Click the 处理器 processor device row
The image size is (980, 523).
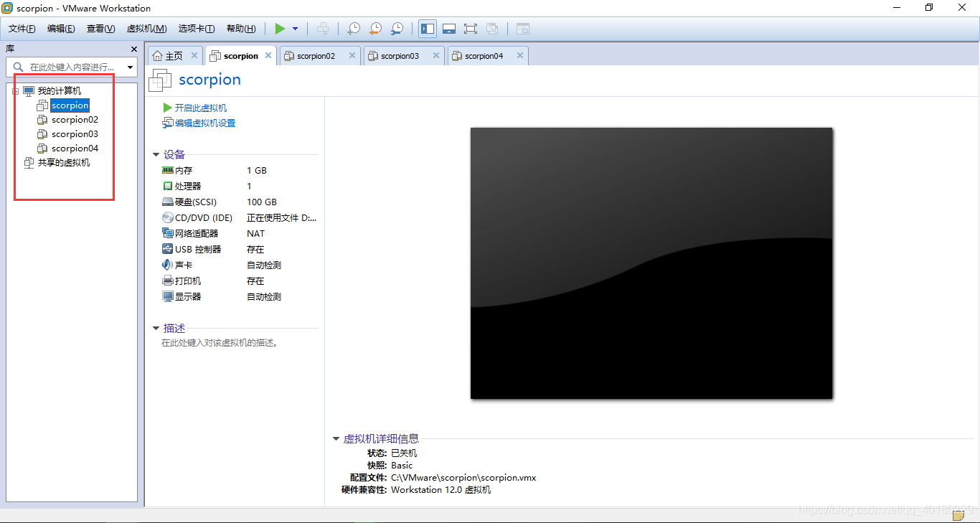[240, 187]
